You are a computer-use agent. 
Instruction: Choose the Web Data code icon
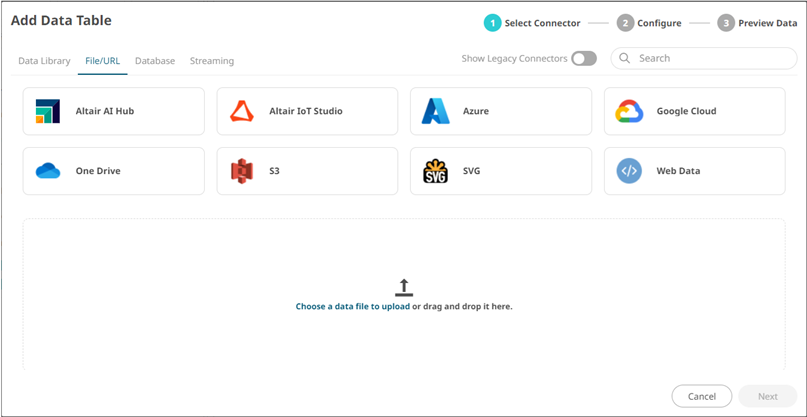coord(629,171)
